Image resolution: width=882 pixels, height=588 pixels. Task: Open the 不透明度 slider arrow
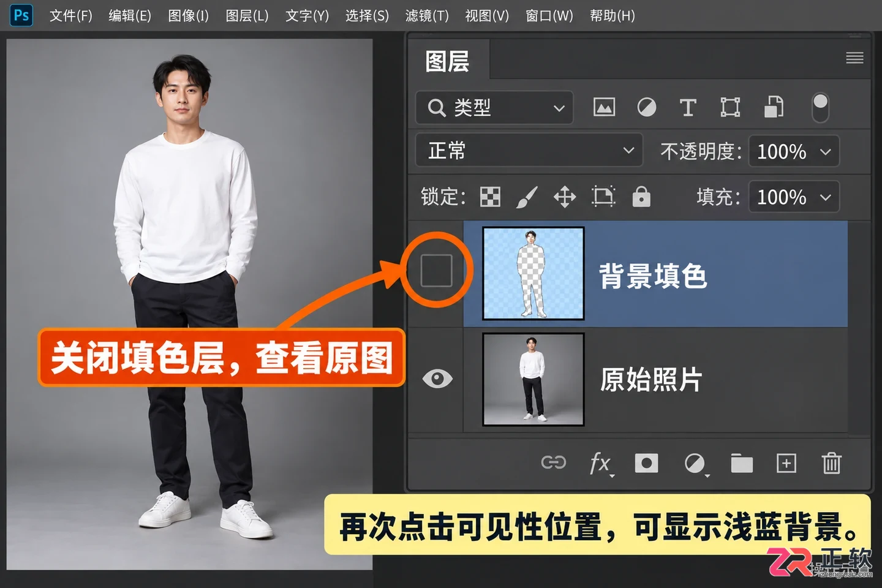[x=826, y=151]
